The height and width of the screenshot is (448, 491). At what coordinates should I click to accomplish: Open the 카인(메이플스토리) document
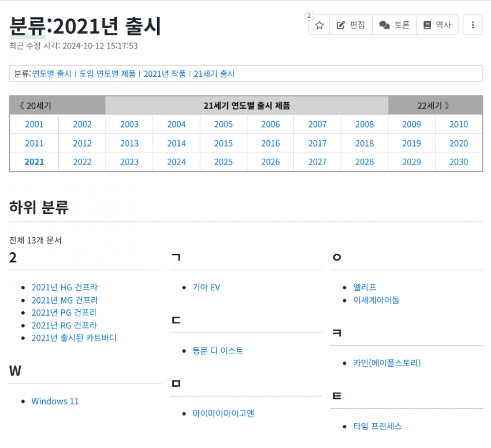(388, 363)
